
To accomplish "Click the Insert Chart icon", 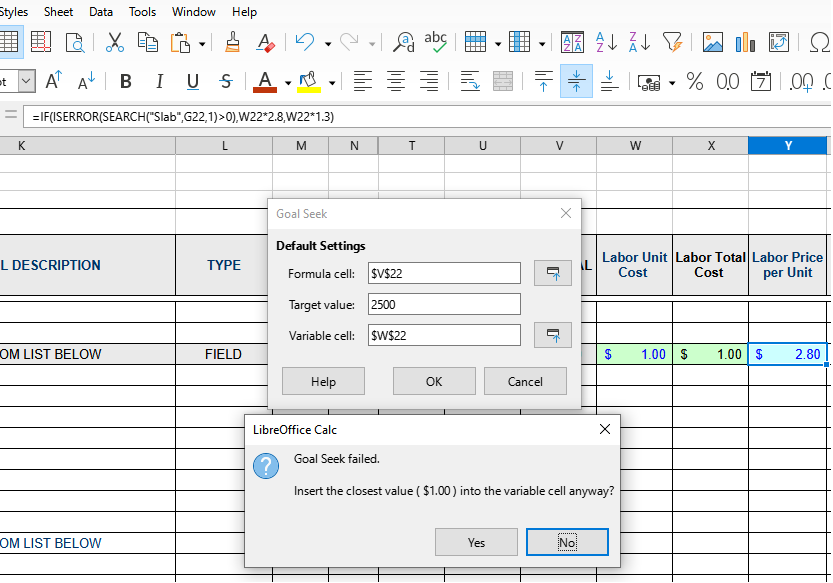I will point(745,43).
